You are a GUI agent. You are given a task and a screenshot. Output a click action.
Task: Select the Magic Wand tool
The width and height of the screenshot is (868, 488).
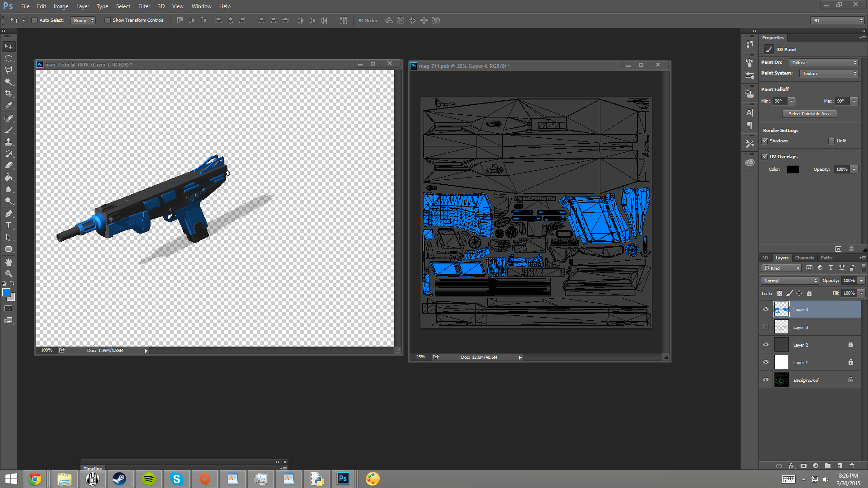9,82
